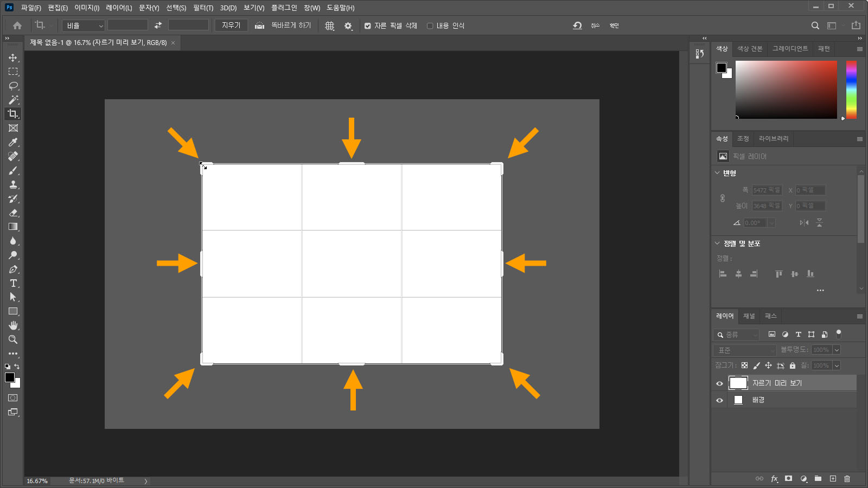Select the Gradient tool
868x488 pixels.
pyautogui.click(x=13, y=227)
